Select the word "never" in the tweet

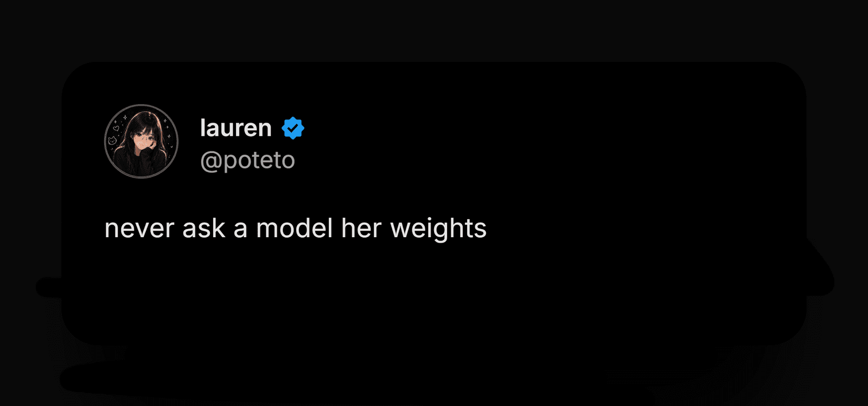139,229
